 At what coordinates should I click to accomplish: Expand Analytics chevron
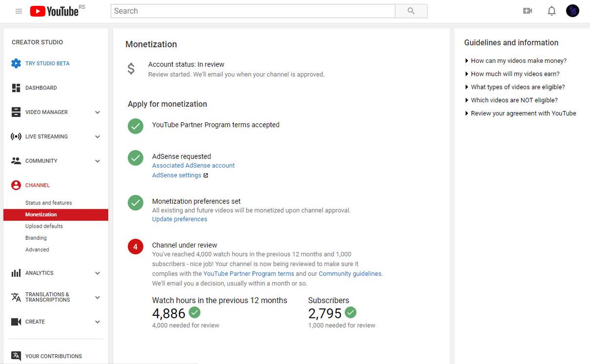(97, 274)
